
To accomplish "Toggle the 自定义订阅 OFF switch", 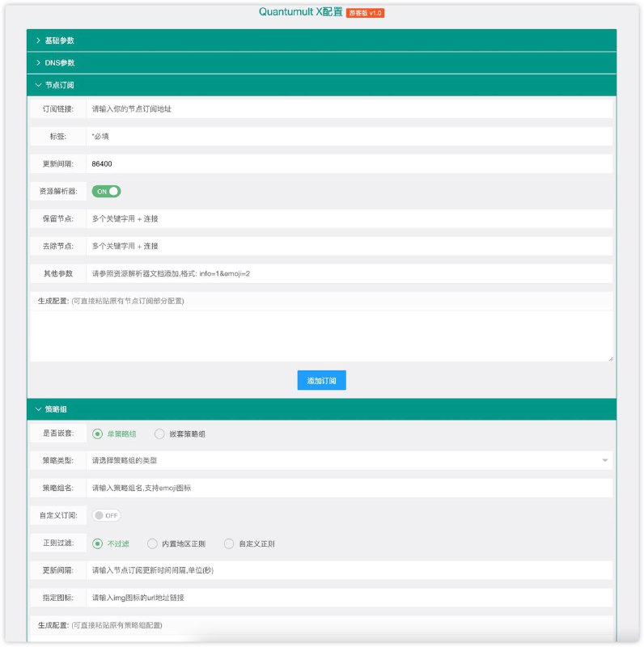I will pyautogui.click(x=106, y=515).
